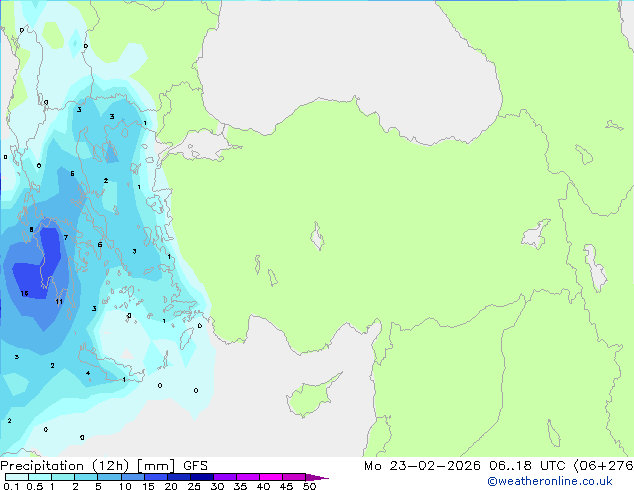Click the '8' precipitation value on the map
Screen dimensions: 634x490
click(31, 230)
